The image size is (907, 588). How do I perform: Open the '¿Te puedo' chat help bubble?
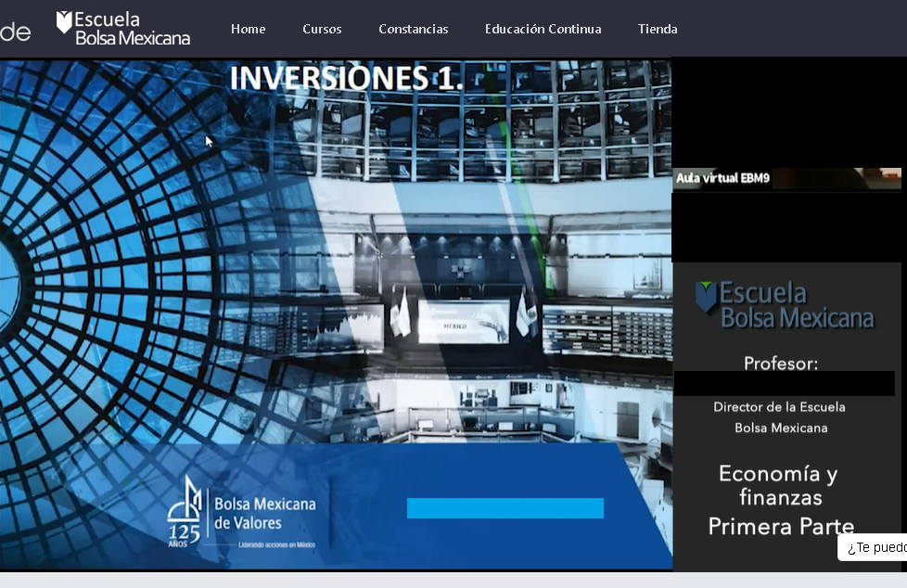(x=874, y=547)
